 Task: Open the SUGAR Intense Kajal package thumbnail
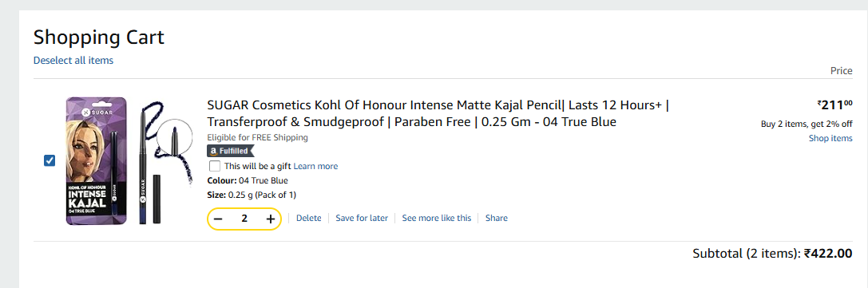click(x=97, y=161)
